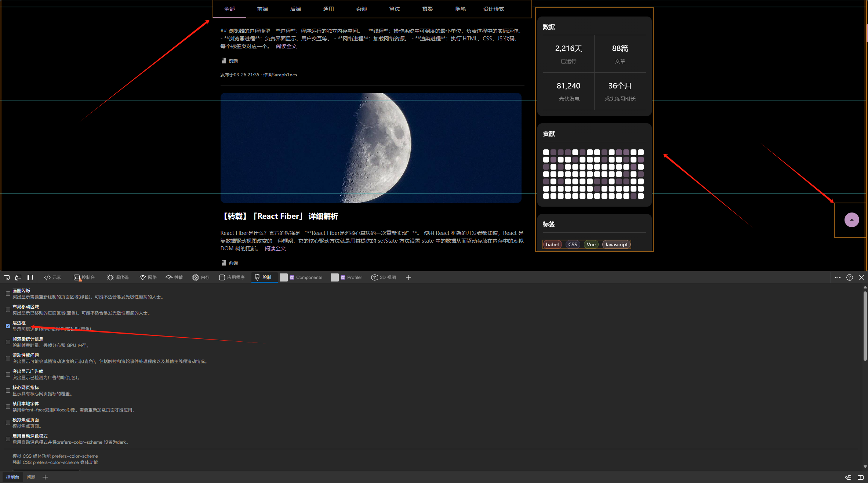Open the DevTools more options ellipsis menu
This screenshot has height=483, width=868.
pos(838,277)
